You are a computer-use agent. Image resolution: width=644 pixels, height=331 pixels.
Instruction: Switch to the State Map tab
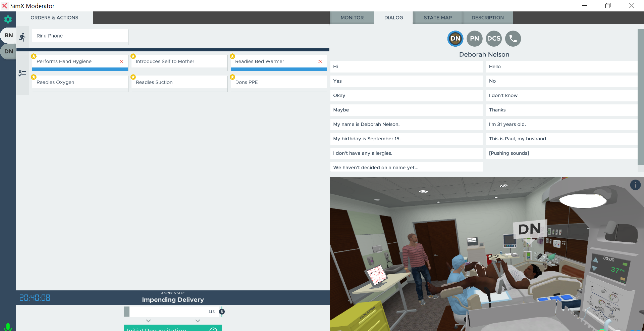pos(437,18)
